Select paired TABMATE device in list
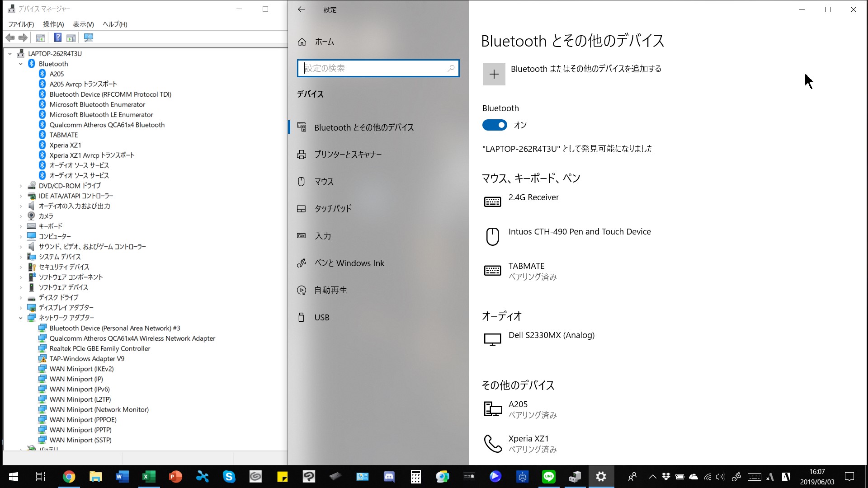868x488 pixels. 527,271
